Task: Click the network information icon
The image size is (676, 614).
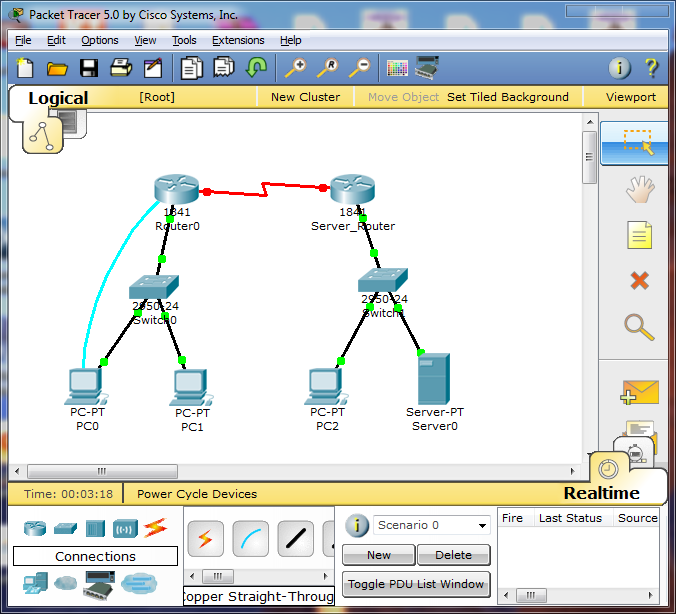Action: click(620, 68)
